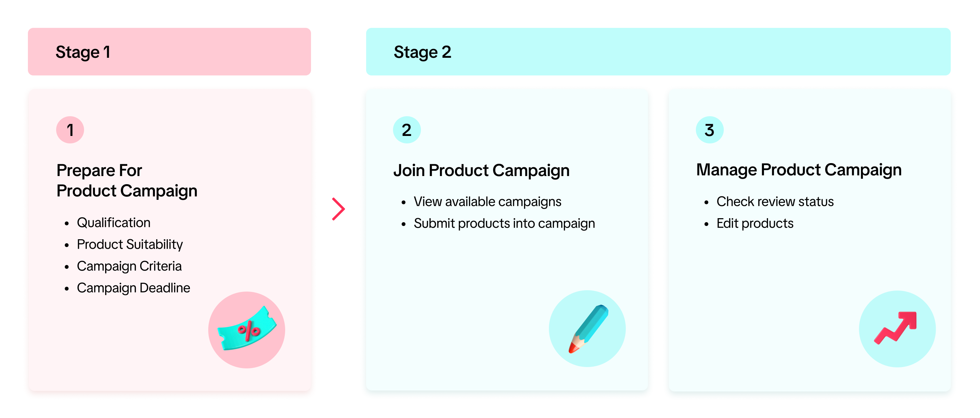Click the percent coupon ticket icon
980x418 pixels.
coord(246,329)
